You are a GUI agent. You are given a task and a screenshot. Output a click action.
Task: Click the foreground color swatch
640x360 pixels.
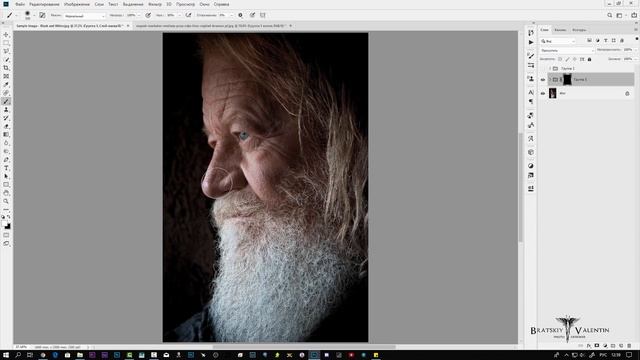click(x=5, y=224)
